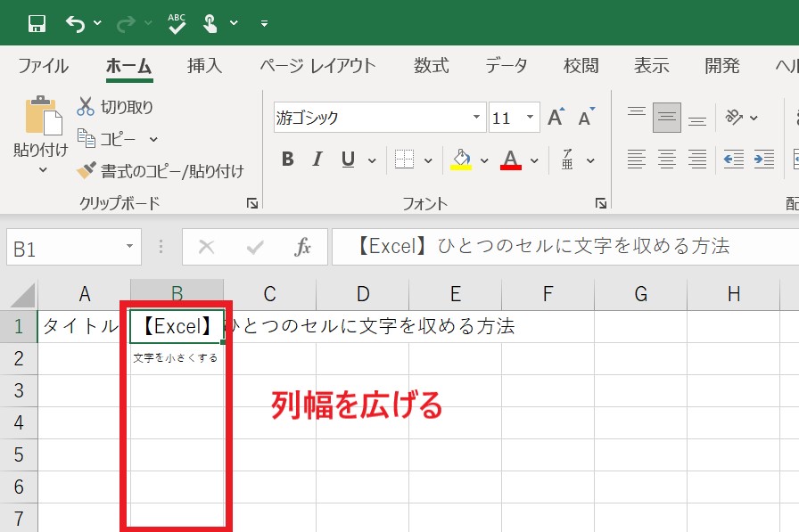This screenshot has height=532, width=799.
Task: Open text orientation dropdown arrow
Action: coord(754,118)
